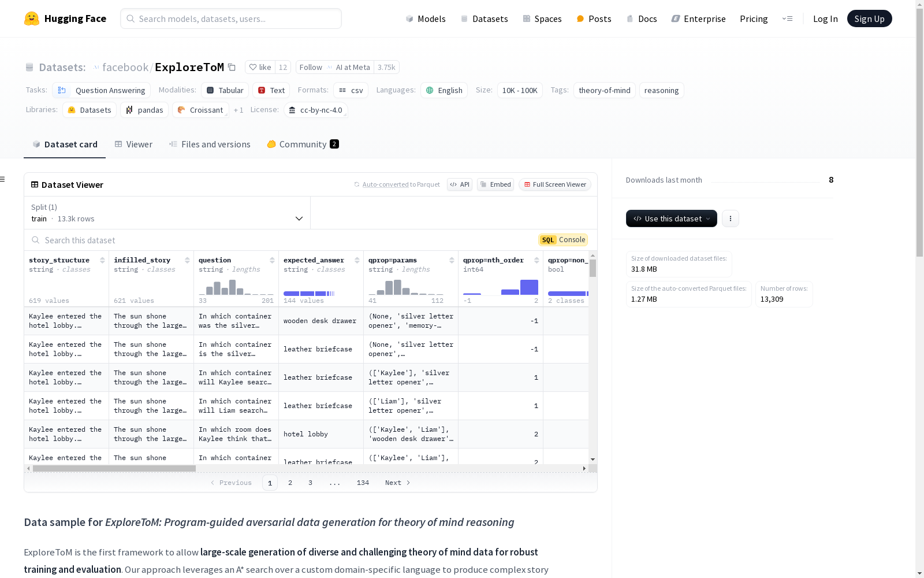Click the heart like button
Image resolution: width=924 pixels, height=578 pixels.
pos(260,67)
